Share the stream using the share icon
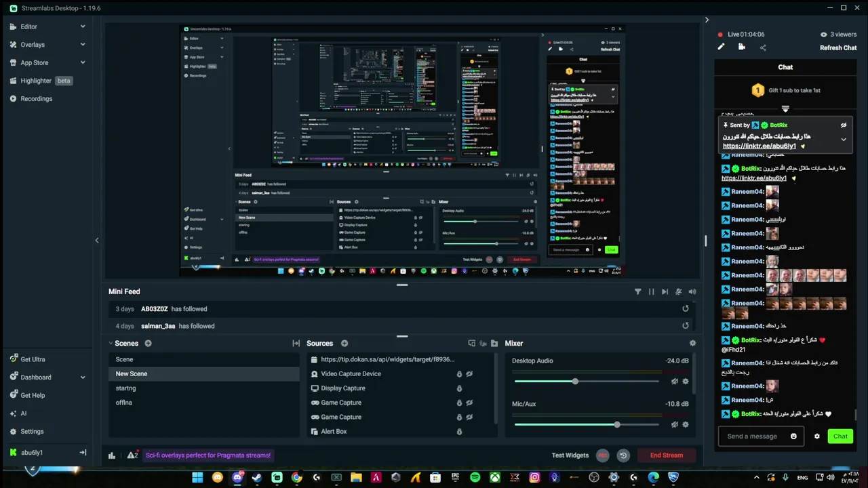Viewport: 868px width, 488px height. (763, 47)
